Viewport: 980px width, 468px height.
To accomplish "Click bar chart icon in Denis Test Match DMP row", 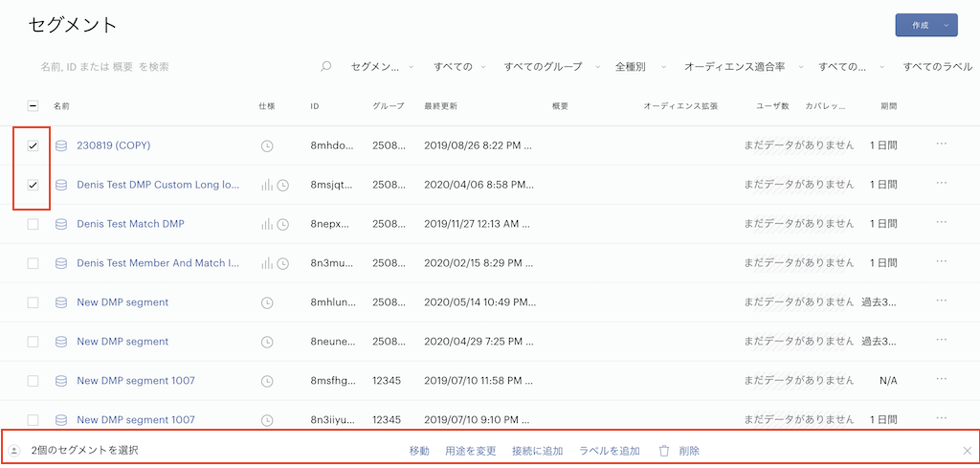I will tap(268, 224).
